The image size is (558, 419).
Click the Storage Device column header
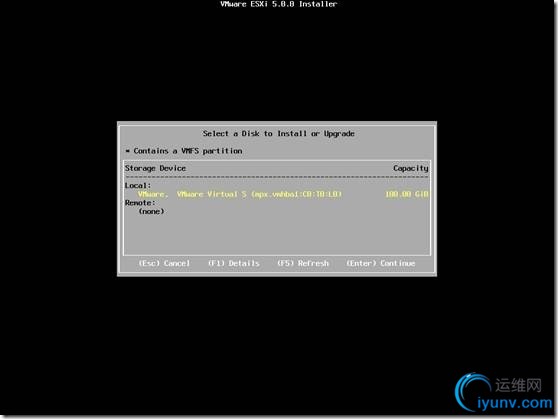click(155, 168)
